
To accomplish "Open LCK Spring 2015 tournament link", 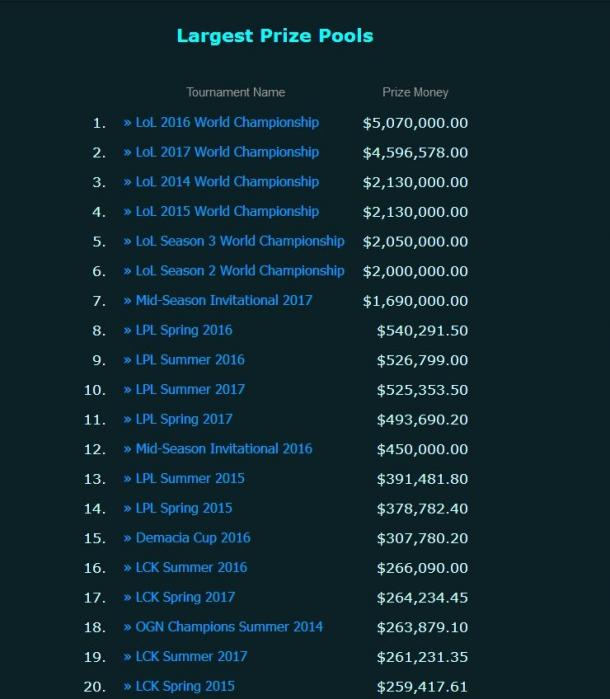I will (x=185, y=686).
